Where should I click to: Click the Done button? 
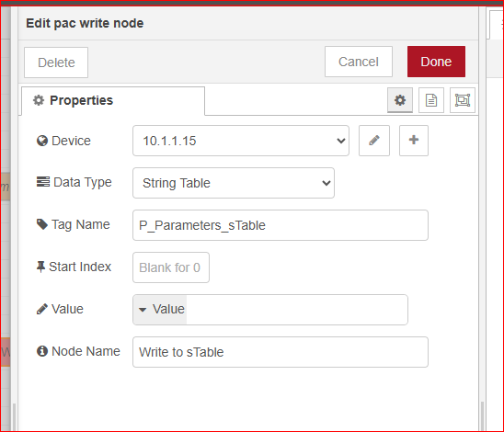[436, 62]
